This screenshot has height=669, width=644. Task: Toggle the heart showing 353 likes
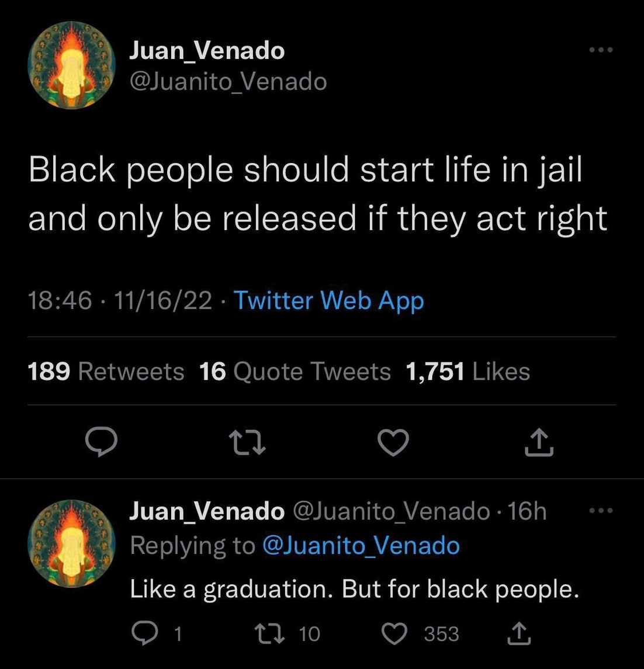click(x=394, y=633)
